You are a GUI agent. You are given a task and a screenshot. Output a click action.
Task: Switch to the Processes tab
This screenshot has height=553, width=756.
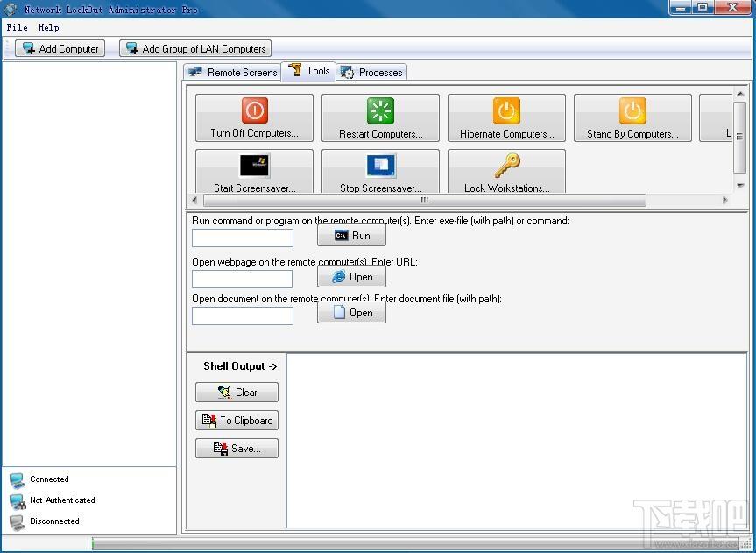pos(371,73)
